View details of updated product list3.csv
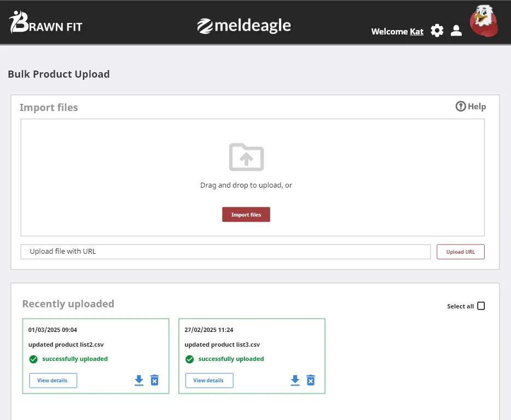The image size is (511, 420). click(x=209, y=380)
